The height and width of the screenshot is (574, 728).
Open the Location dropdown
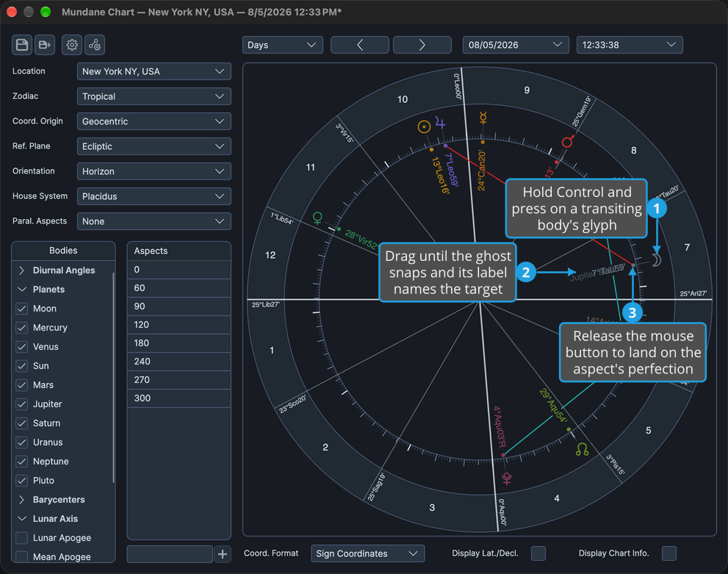click(154, 71)
